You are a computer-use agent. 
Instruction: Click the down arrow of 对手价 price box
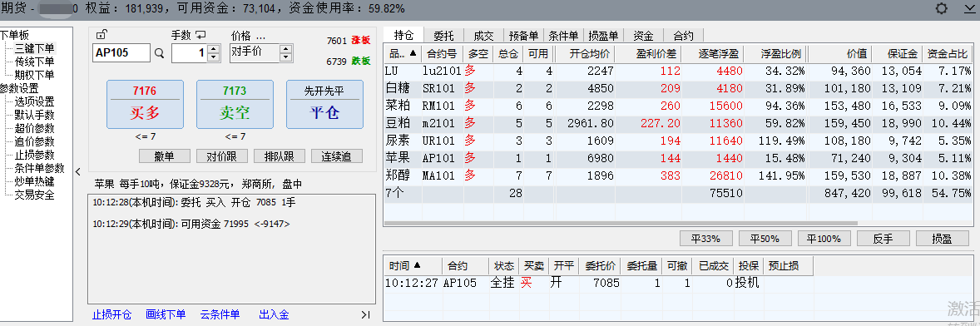[x=286, y=57]
